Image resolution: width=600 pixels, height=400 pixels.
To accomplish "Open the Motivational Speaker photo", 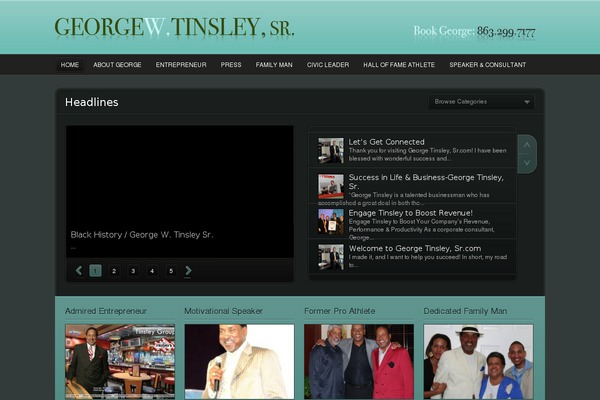I will pos(240,362).
